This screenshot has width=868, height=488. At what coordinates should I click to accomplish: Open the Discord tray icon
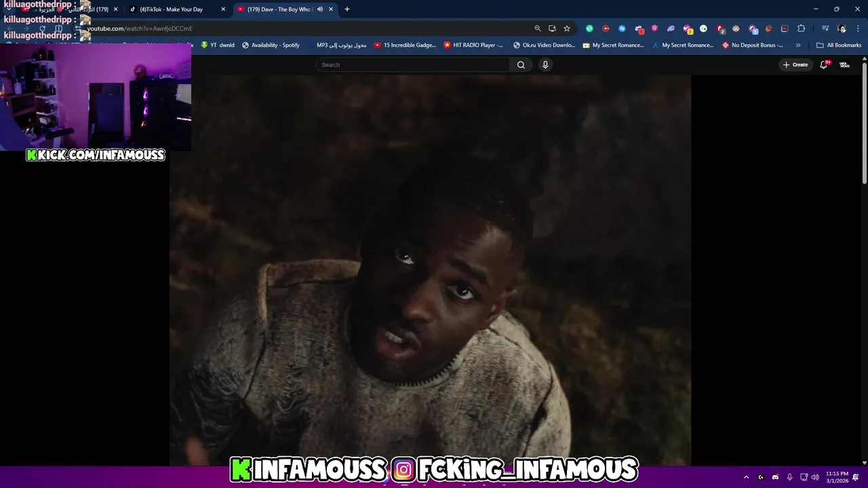click(775, 477)
